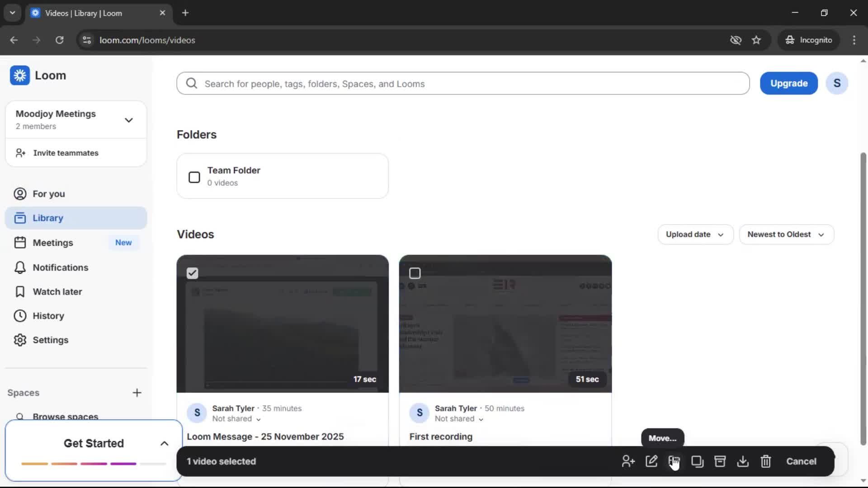This screenshot has width=868, height=488.
Task: Select the First recording video checkbox
Action: (x=415, y=273)
